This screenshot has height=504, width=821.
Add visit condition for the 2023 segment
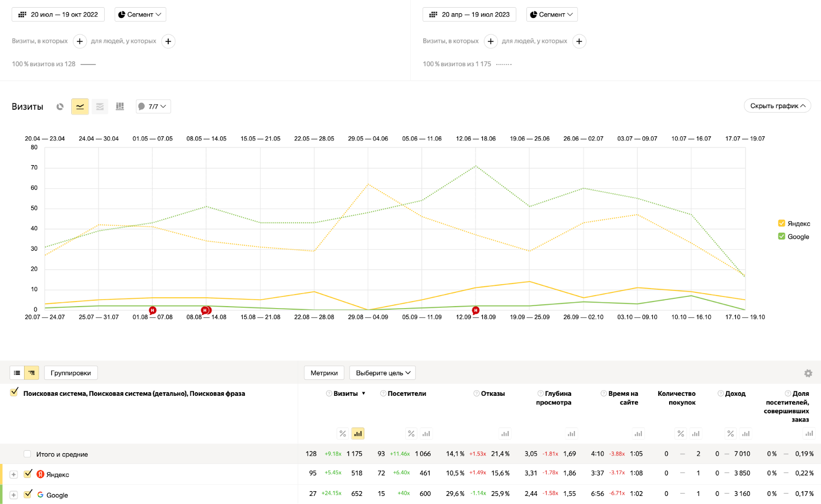pyautogui.click(x=491, y=41)
